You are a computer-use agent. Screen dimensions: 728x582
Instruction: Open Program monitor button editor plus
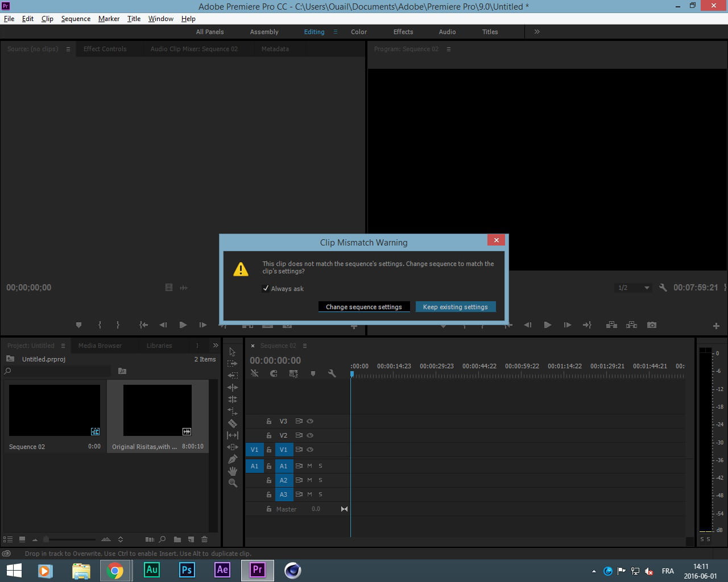pyautogui.click(x=716, y=326)
